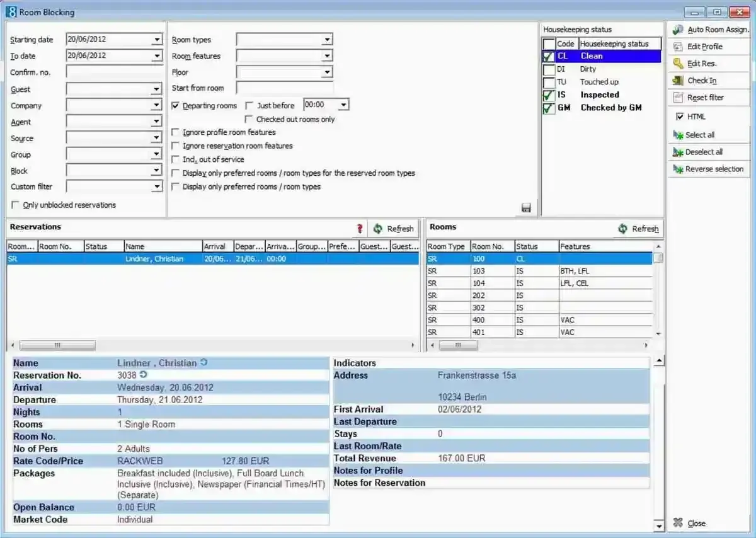Enable Ignore profile room features

(176, 132)
